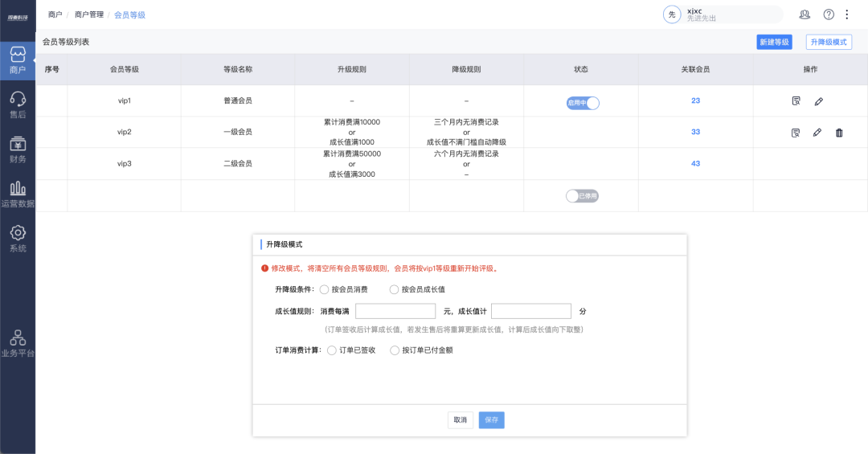Open the help question mark icon

click(829, 15)
